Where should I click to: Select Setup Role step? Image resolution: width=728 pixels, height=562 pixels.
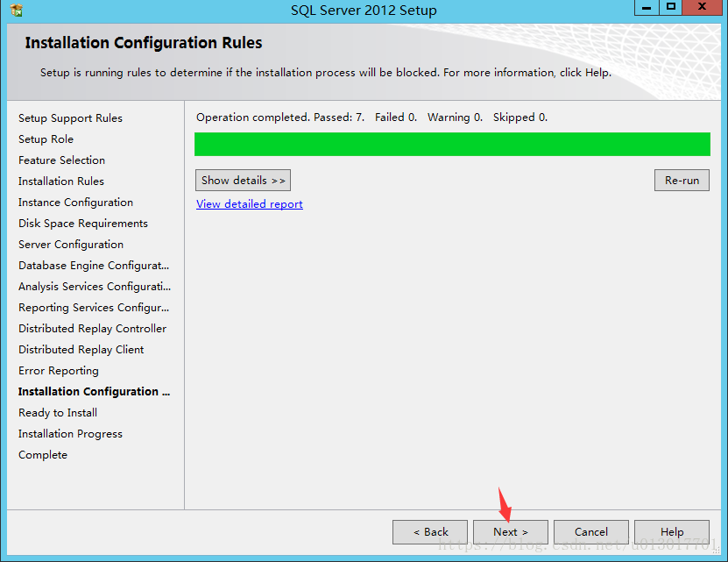pos(46,139)
